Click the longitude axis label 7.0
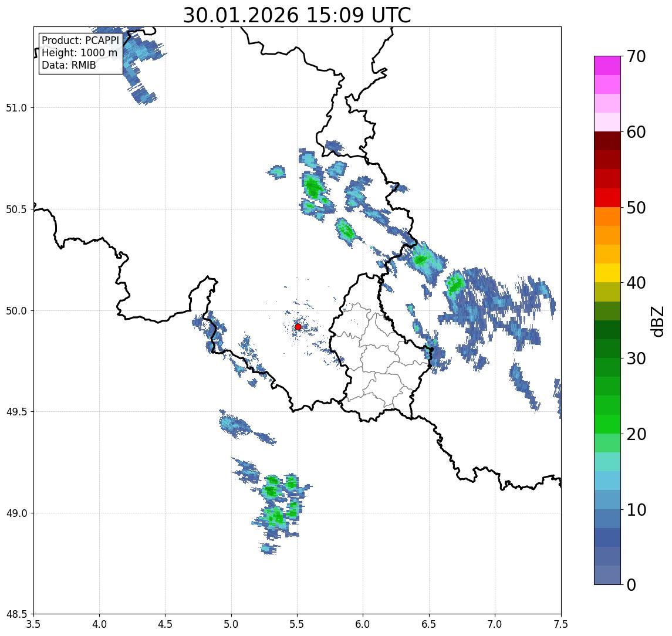The height and width of the screenshot is (636, 672). 495,624
